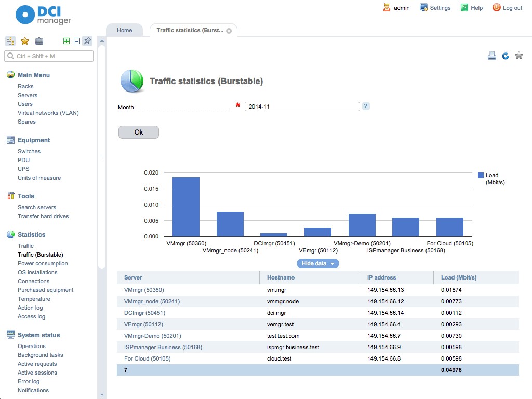Image resolution: width=532 pixels, height=399 pixels.
Task: Click the gray star to bookmark this page
Action: (518, 56)
